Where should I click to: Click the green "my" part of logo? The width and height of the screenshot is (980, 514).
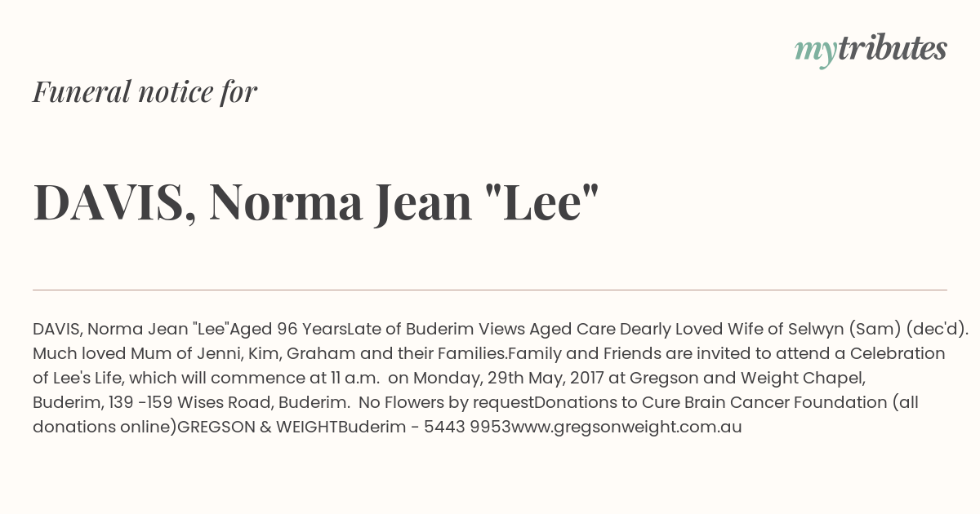(x=816, y=51)
